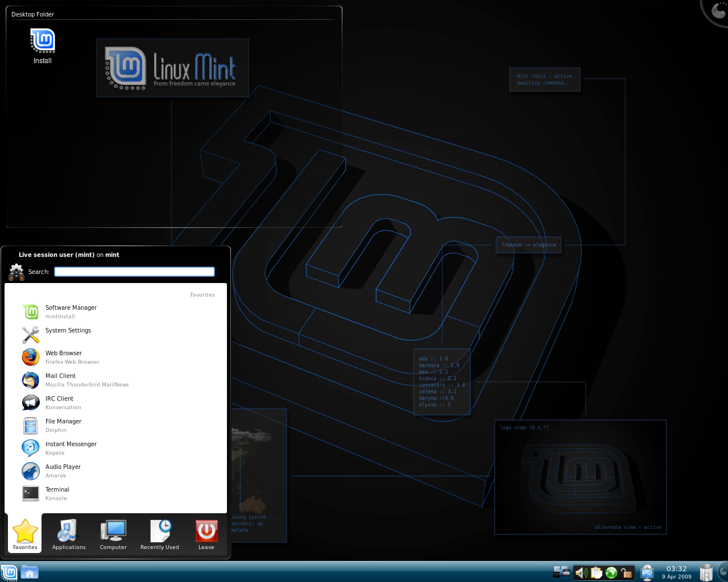Click the green globe network tray icon

click(x=611, y=573)
